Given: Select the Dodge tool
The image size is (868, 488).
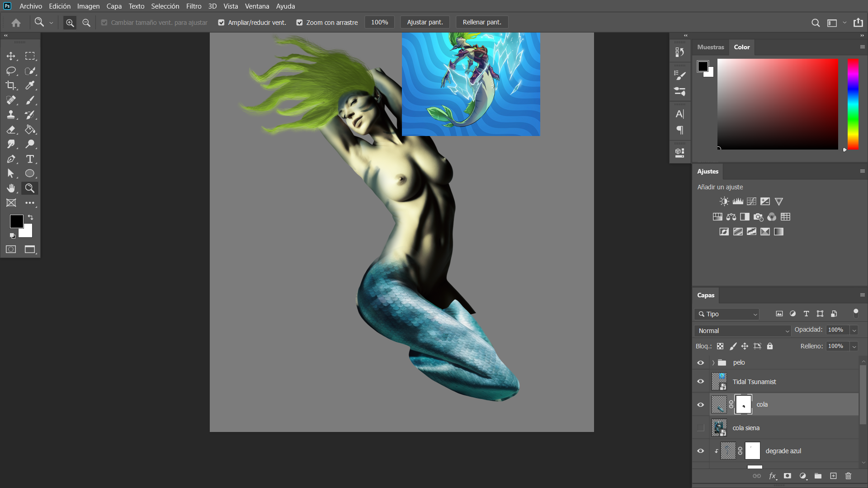Looking at the screenshot, I should [30, 144].
